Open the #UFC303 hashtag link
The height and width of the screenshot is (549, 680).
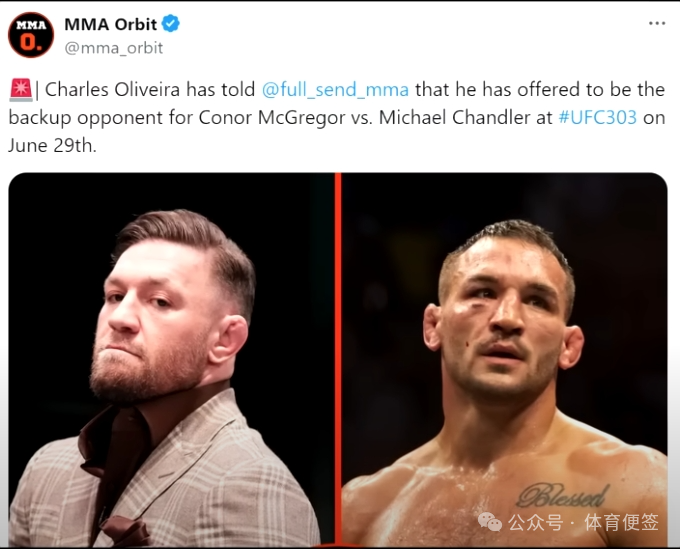click(597, 117)
